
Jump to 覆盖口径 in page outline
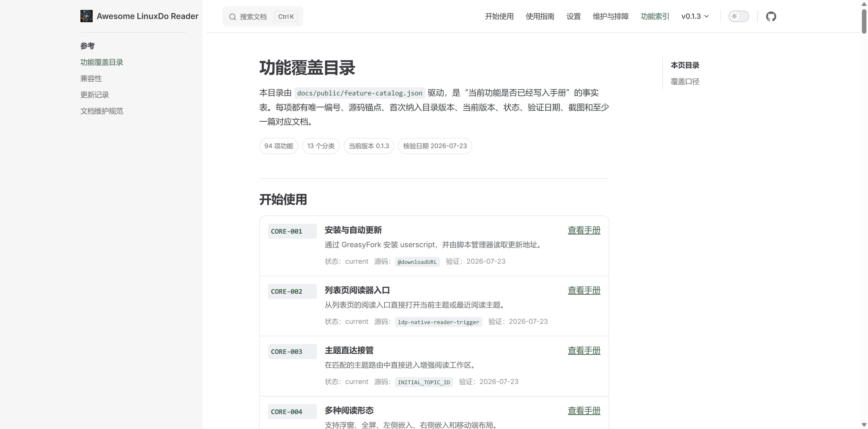(685, 81)
